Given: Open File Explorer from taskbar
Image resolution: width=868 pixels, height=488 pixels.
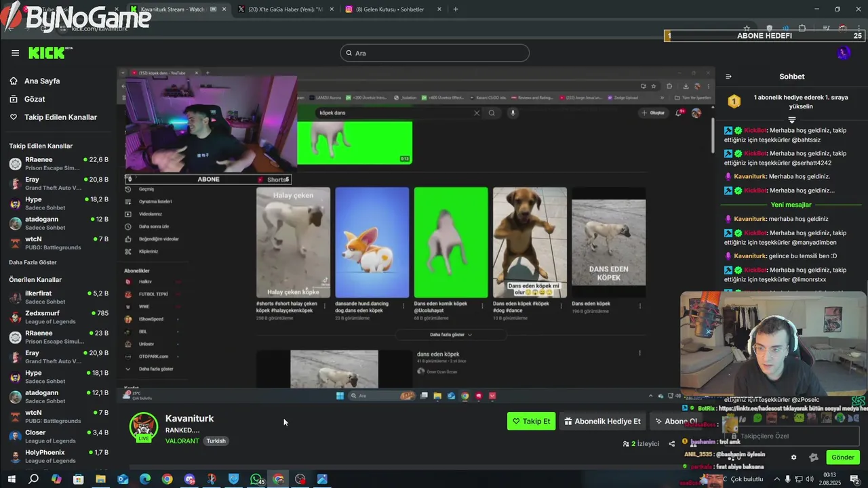Looking at the screenshot, I should (100, 479).
